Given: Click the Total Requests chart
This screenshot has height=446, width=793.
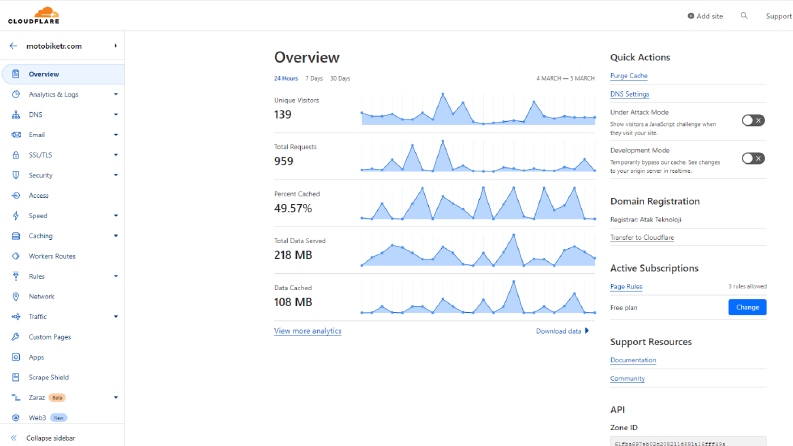Looking at the screenshot, I should [x=478, y=156].
